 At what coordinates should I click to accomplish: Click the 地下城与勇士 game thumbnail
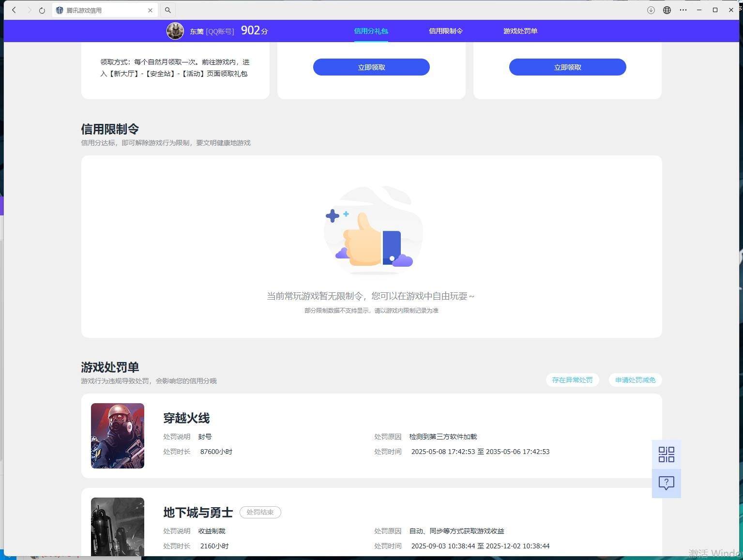[x=118, y=527]
